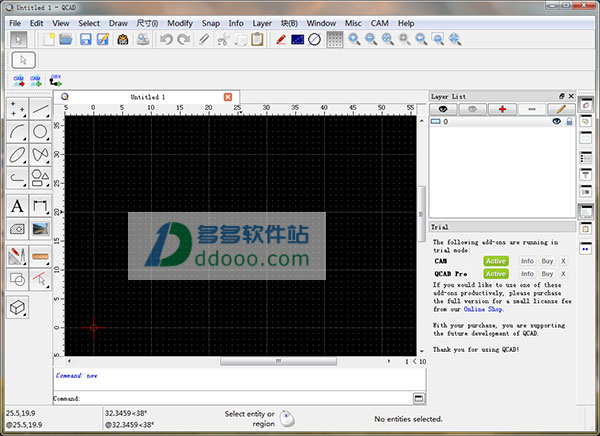Image resolution: width=600 pixels, height=436 pixels.
Task: Select the Arc drawing tool
Action: click(17, 132)
